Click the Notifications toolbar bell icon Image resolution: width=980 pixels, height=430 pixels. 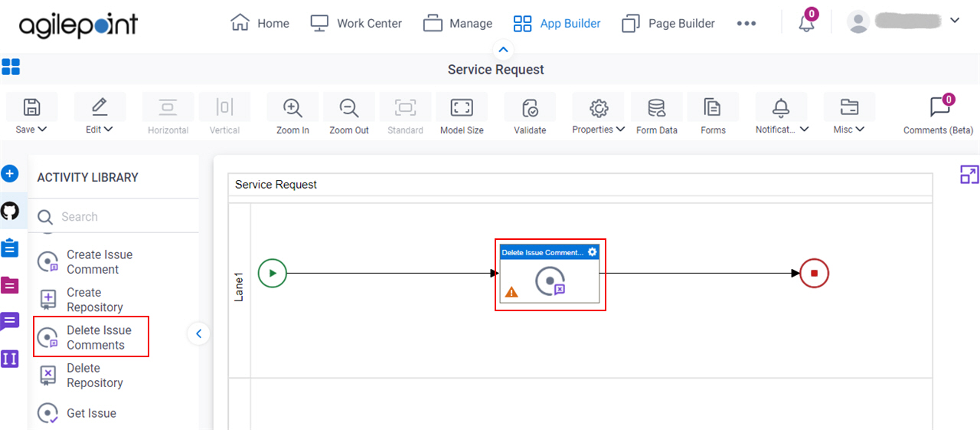(x=781, y=107)
